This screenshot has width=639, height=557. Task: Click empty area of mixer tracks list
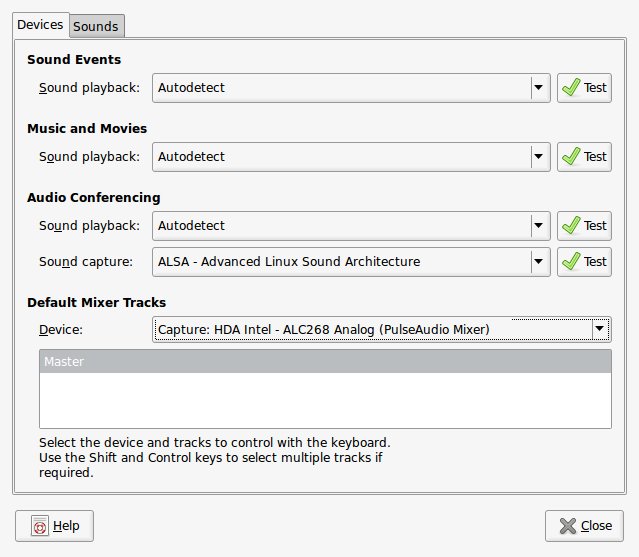325,400
